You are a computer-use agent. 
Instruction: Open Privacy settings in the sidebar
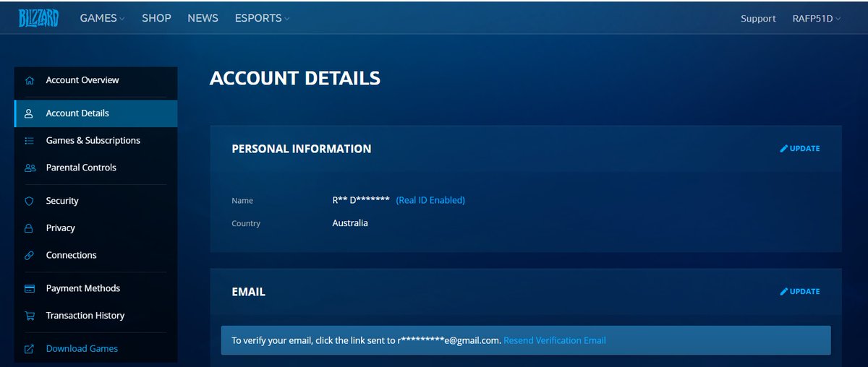[95, 228]
